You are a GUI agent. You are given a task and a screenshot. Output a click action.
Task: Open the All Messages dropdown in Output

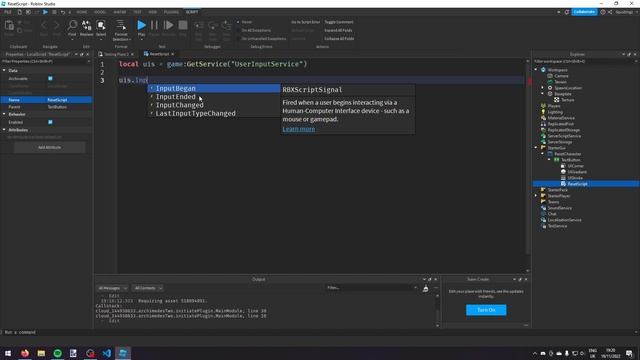tap(112, 288)
